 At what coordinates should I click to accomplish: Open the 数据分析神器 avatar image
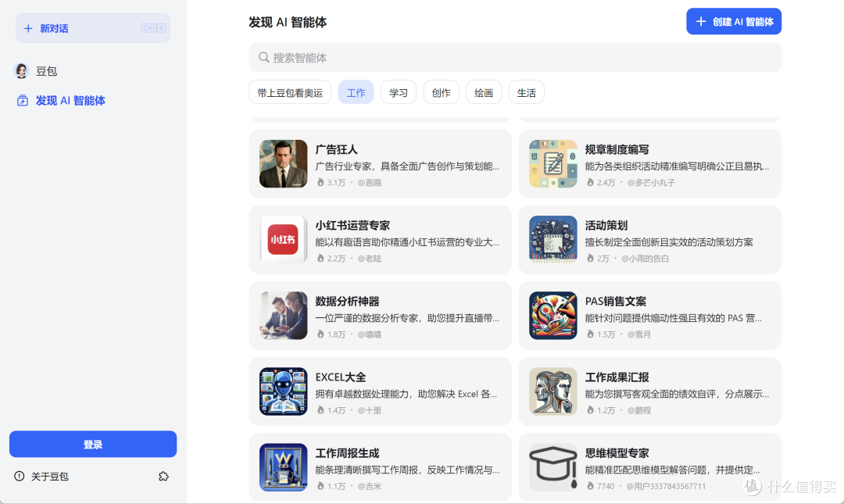point(283,316)
